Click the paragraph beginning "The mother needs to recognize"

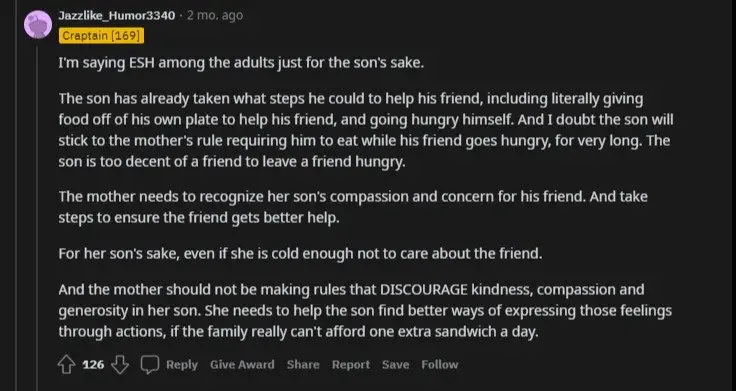353,207
